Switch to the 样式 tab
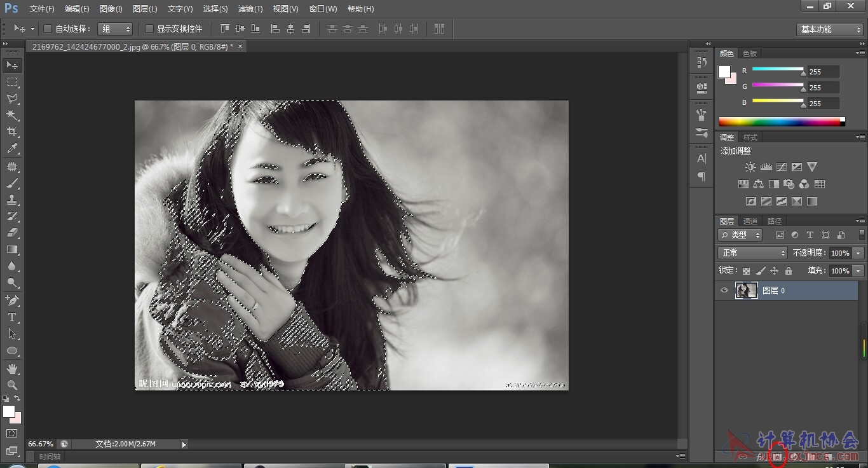The image size is (868, 468). (750, 137)
